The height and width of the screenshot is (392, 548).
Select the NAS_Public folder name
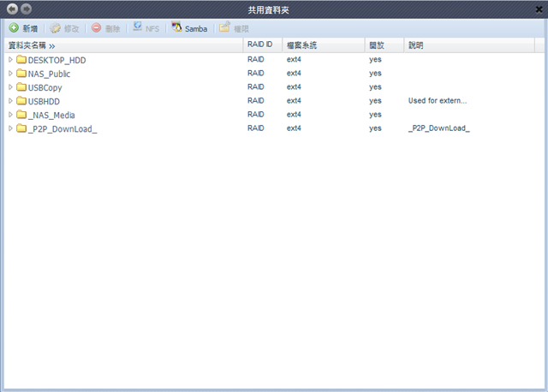[x=49, y=74]
